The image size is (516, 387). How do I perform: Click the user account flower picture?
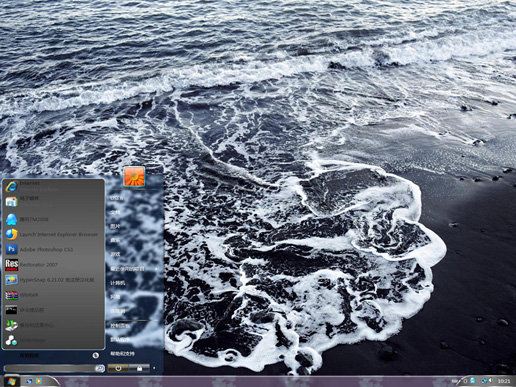point(135,176)
